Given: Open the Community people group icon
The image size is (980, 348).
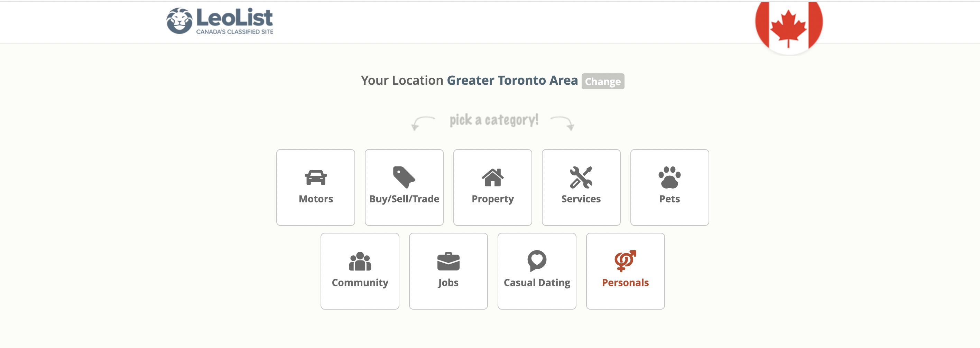Looking at the screenshot, I should 360,261.
